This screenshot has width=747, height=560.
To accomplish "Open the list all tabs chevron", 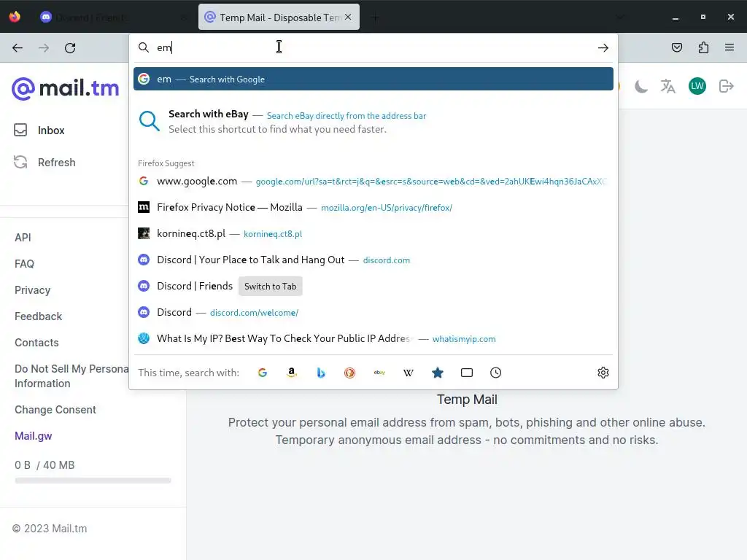I will point(620,17).
